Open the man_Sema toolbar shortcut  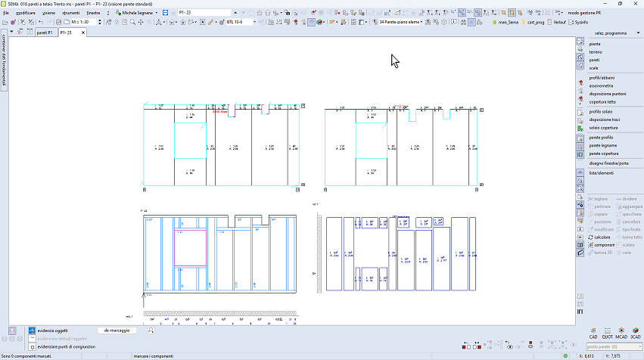507,23
